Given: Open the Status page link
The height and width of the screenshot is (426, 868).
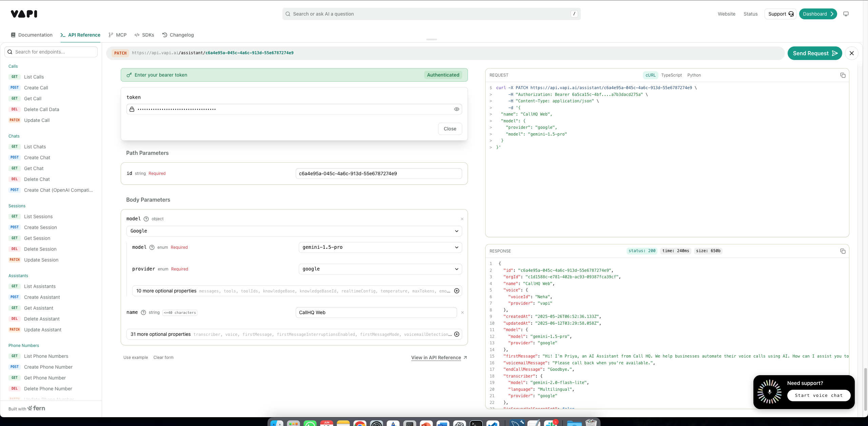Looking at the screenshot, I should 751,14.
